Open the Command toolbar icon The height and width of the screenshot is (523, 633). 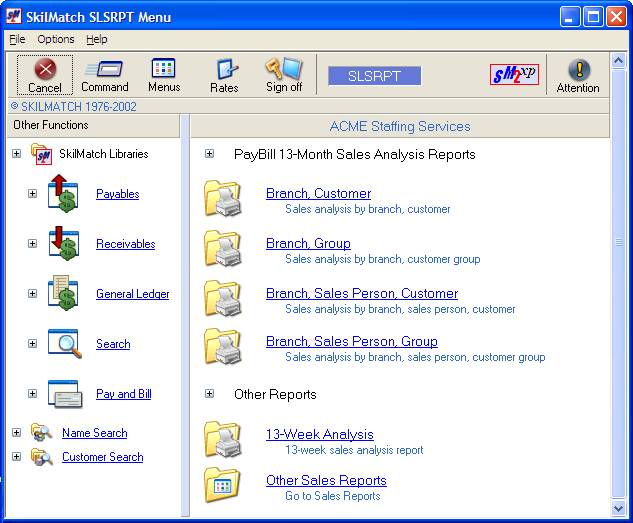click(105, 69)
